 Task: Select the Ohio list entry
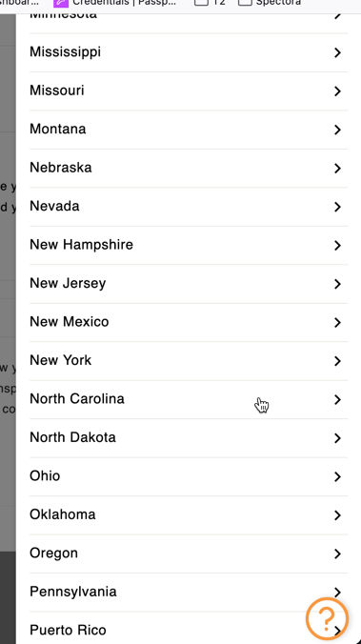(189, 477)
